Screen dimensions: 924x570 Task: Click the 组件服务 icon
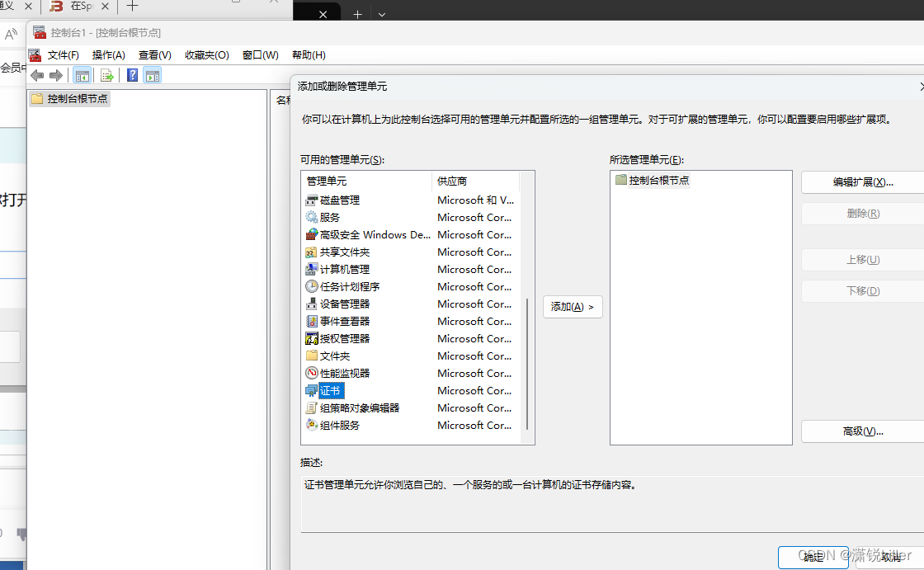coord(311,425)
